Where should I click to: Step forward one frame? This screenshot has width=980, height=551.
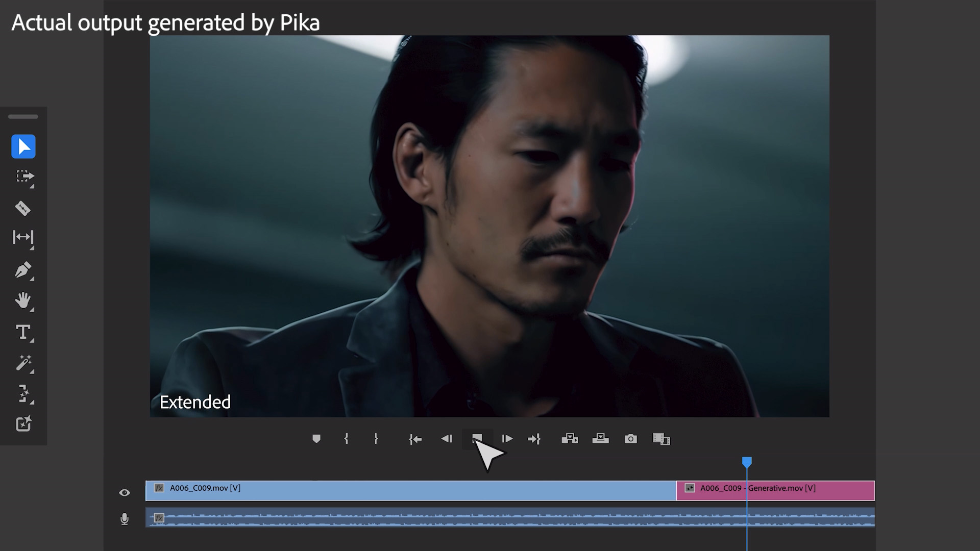pos(507,439)
